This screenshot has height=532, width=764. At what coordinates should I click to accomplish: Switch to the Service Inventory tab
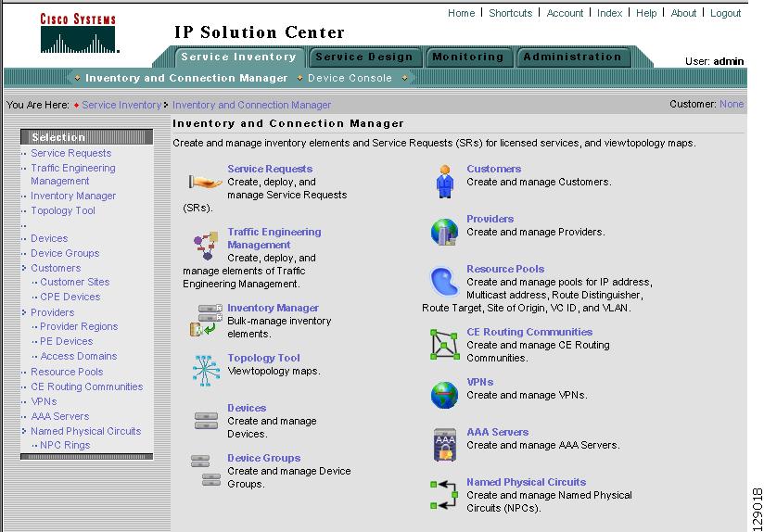[239, 57]
